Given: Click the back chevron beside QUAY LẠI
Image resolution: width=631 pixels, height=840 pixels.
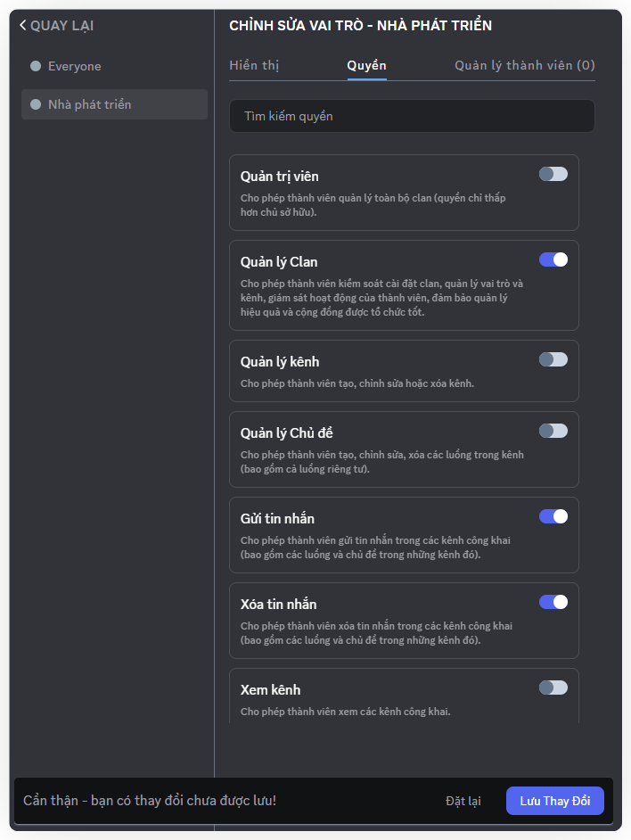Looking at the screenshot, I should tap(22, 26).
